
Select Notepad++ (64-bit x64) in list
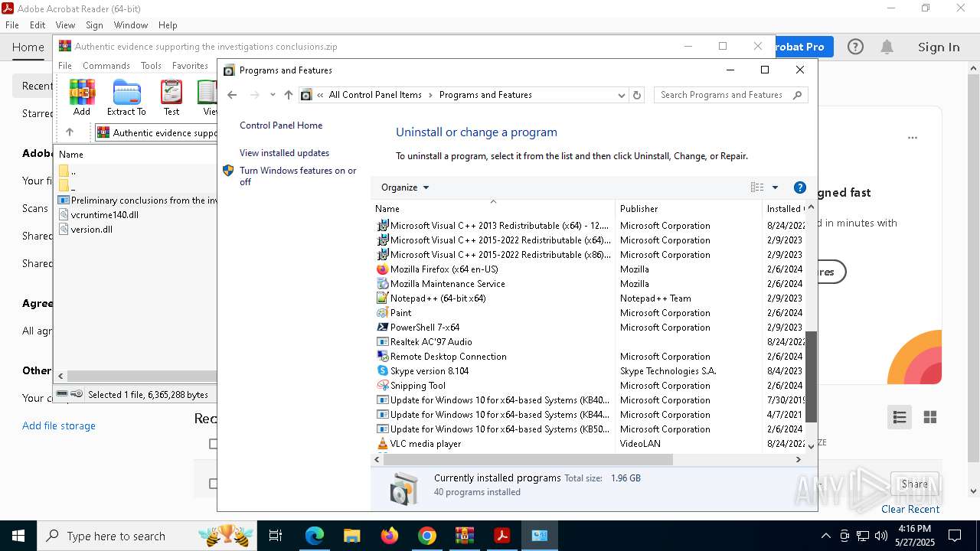(438, 298)
